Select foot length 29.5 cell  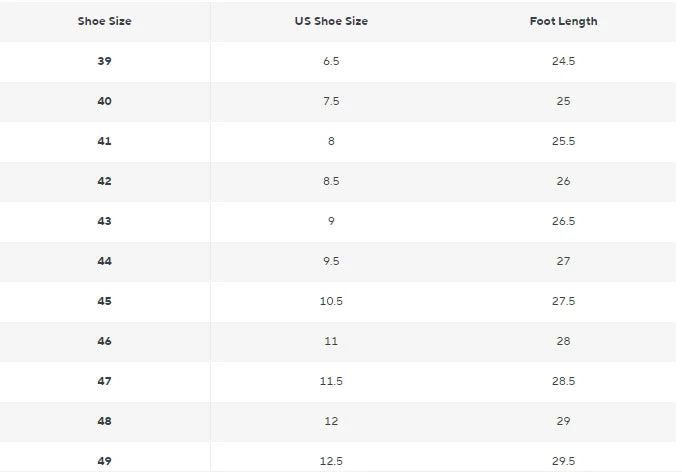563,460
